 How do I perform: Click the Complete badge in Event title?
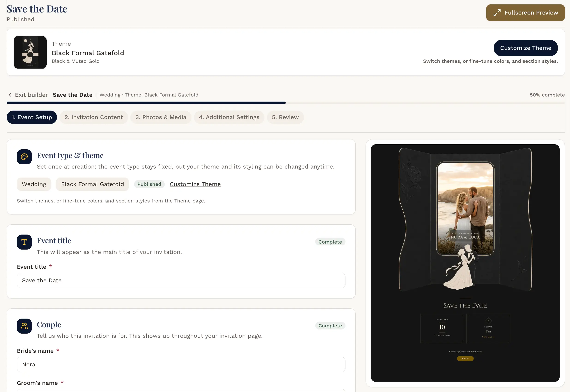330,242
